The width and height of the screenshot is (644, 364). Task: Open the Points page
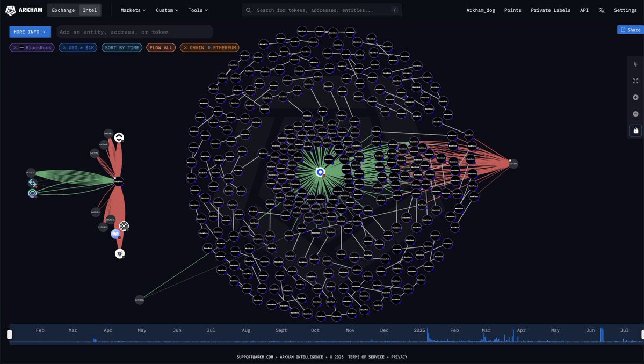pos(512,10)
